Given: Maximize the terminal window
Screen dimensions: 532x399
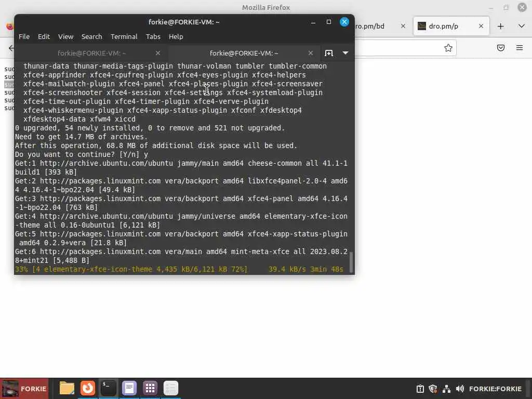Looking at the screenshot, I should click(329, 22).
